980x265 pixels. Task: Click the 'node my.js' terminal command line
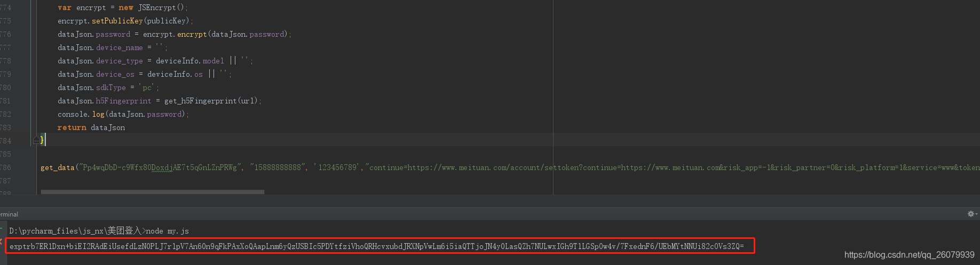168,231
